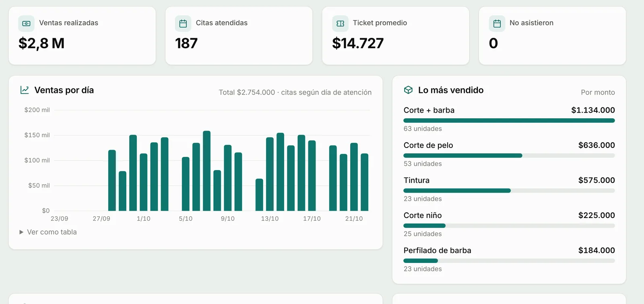Click the Por monto label
The image size is (644, 304).
coord(598,92)
